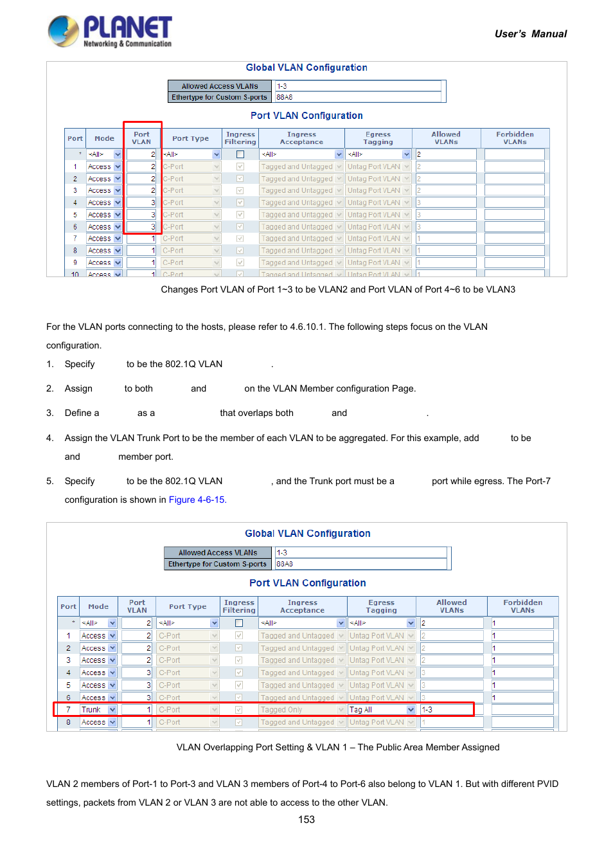The image size is (613, 868).
Task: Click the Allowed Access VLANs field in lower figure
Action: click(360, 552)
